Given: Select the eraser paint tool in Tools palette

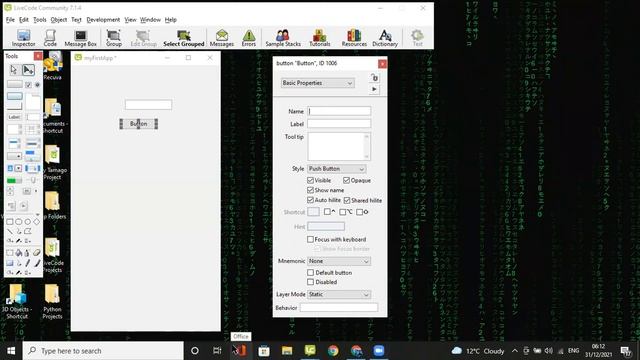Looking at the screenshot, I should [x=37, y=253].
